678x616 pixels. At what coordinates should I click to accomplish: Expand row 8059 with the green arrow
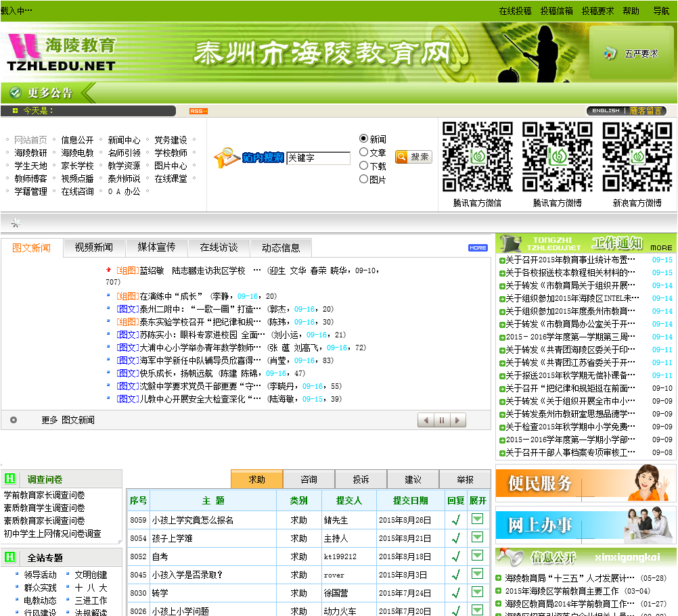pos(478,519)
